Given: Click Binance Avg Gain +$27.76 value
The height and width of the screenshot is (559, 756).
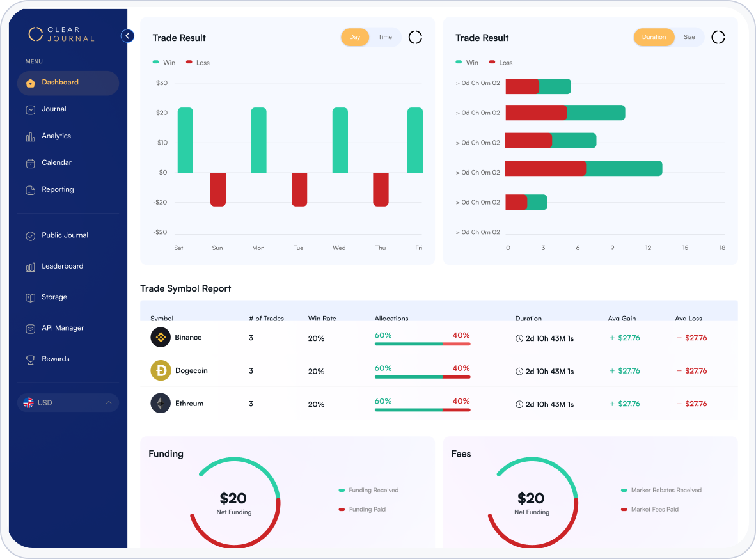Looking at the screenshot, I should pyautogui.click(x=625, y=338).
